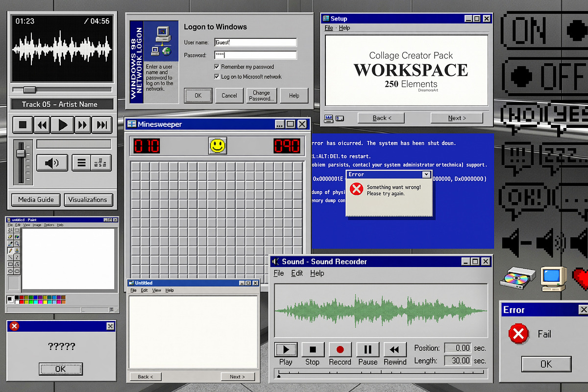Select the Ellipse tool in Paint

click(10, 271)
